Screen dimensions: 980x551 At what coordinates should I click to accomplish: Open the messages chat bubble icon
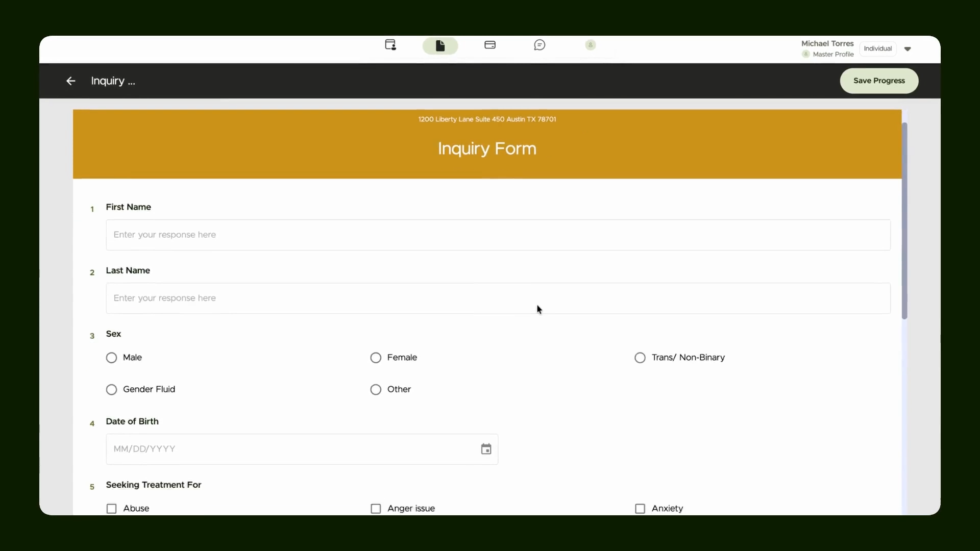pos(540,45)
